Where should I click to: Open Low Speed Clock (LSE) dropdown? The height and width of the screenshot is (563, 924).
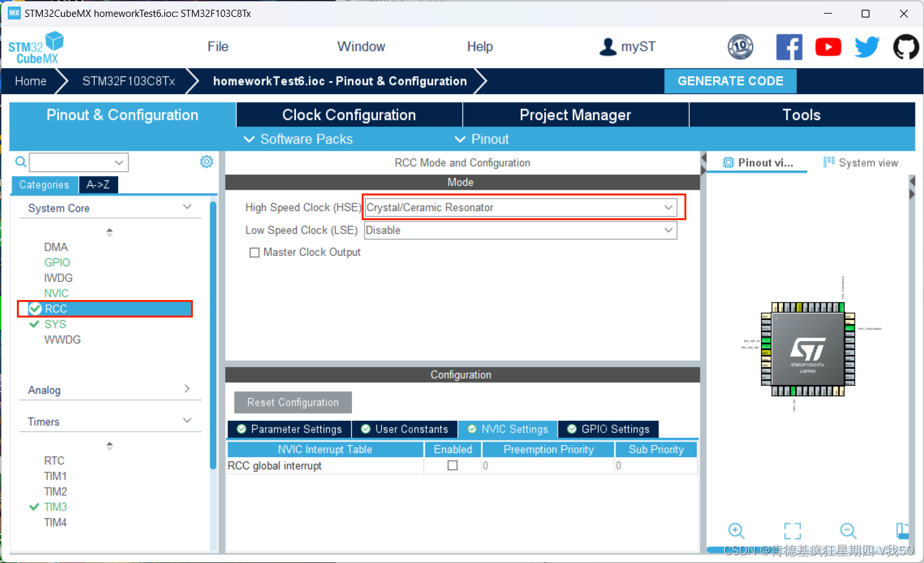pyautogui.click(x=521, y=230)
